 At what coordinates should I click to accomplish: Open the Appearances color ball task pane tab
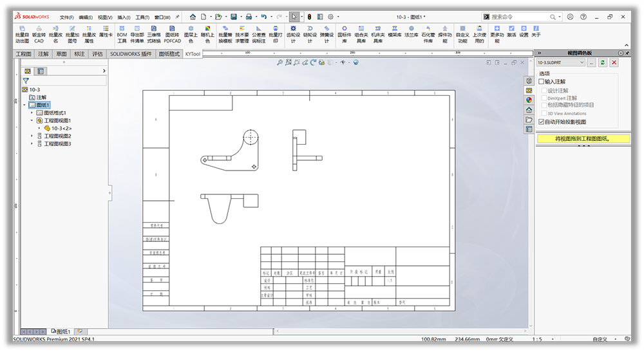529,100
